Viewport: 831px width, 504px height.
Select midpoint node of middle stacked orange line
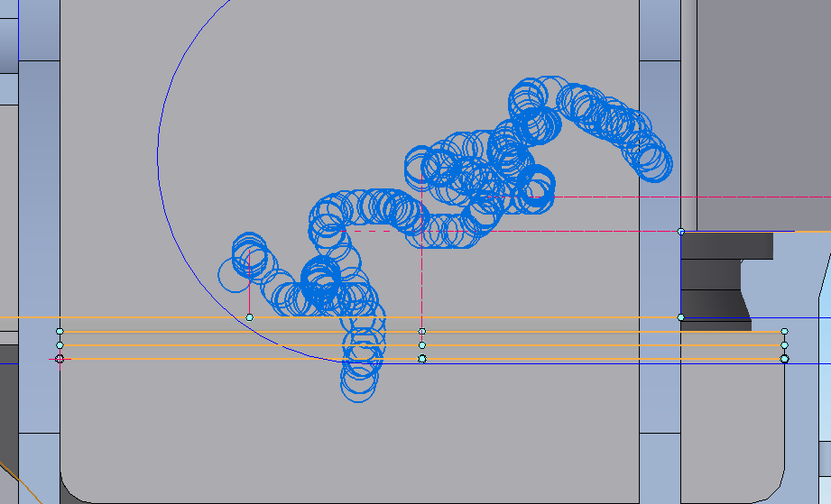point(422,345)
